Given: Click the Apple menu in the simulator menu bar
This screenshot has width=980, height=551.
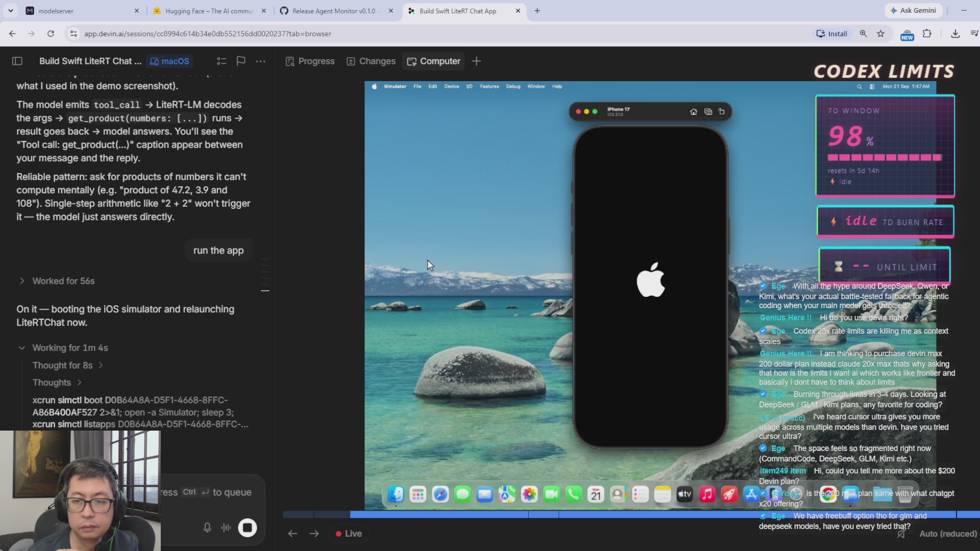Looking at the screenshot, I should pyautogui.click(x=374, y=87).
